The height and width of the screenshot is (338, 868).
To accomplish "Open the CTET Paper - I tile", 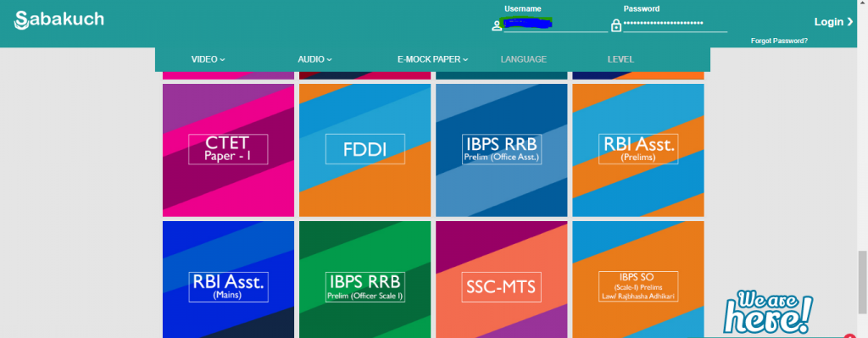I will [x=228, y=150].
